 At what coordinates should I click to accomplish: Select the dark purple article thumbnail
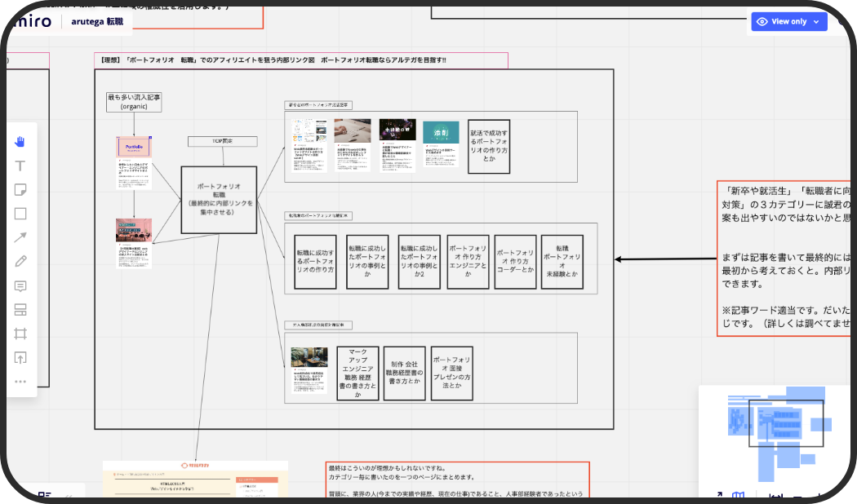point(397,146)
